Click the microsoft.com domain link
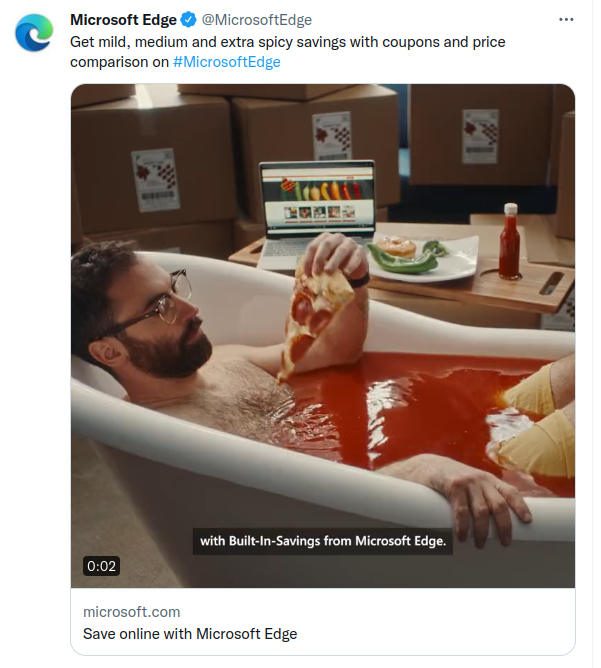The height and width of the screenshot is (668, 601). pos(132,612)
